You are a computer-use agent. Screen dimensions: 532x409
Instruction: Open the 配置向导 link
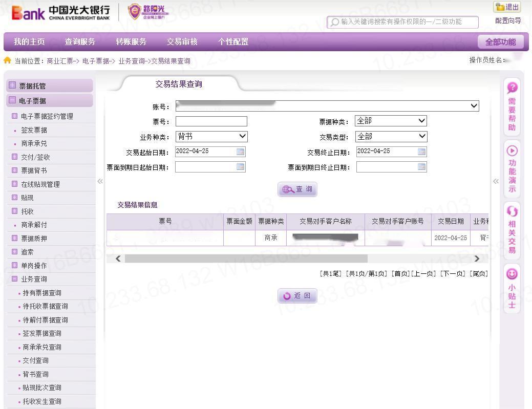coord(508,20)
